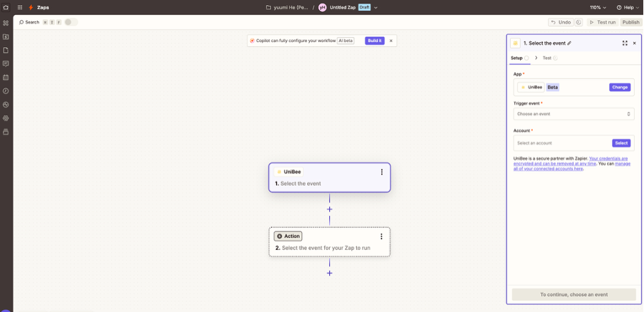Click the Draft status badge
The height and width of the screenshot is (312, 644).
tap(364, 7)
